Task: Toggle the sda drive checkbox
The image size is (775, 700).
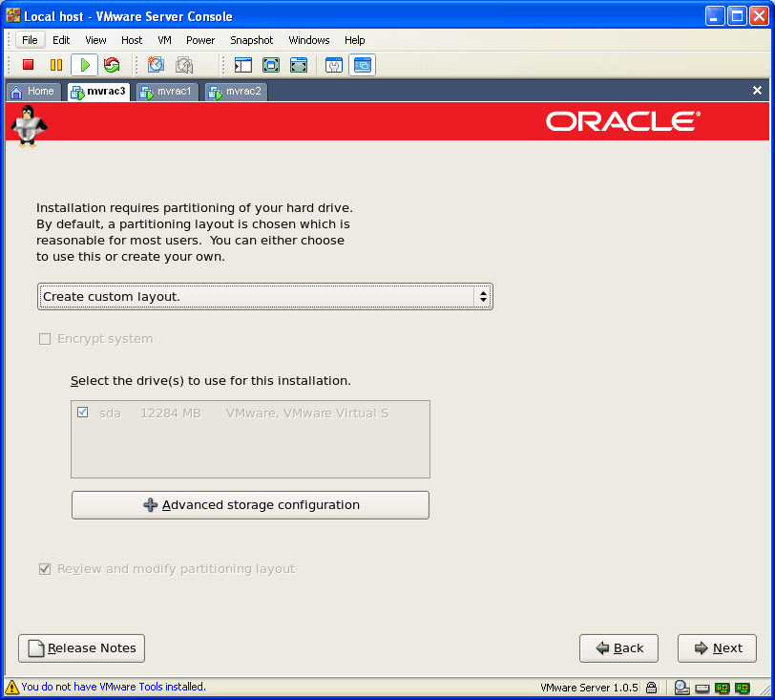Action: 83,413
